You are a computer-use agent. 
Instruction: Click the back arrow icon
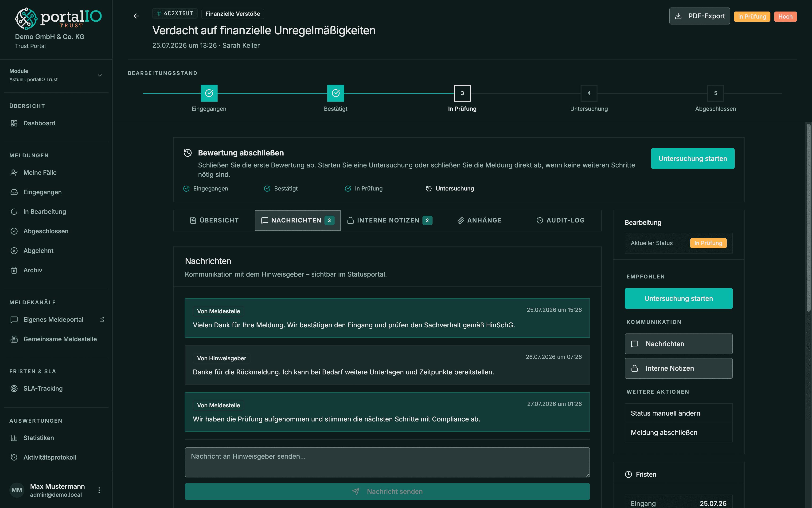point(136,16)
